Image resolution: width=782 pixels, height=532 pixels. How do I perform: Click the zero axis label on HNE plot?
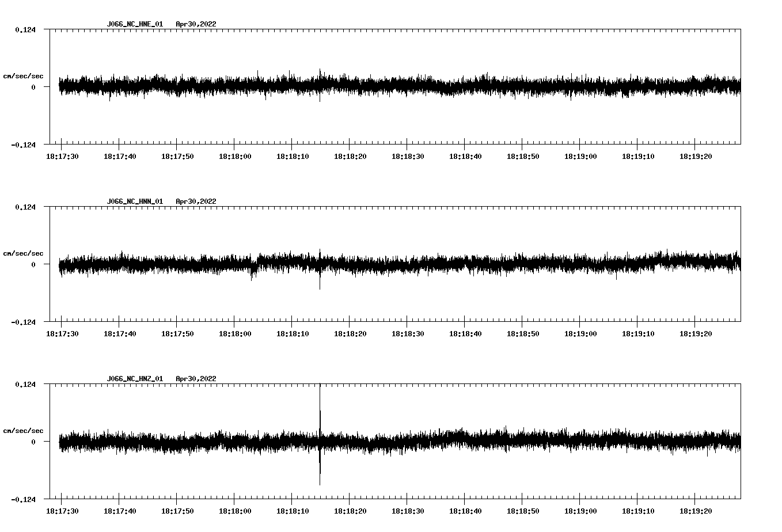click(33, 87)
